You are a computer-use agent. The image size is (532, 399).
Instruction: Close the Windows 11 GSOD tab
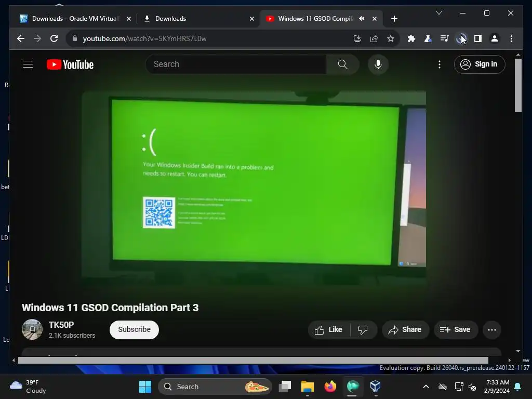pyautogui.click(x=375, y=19)
